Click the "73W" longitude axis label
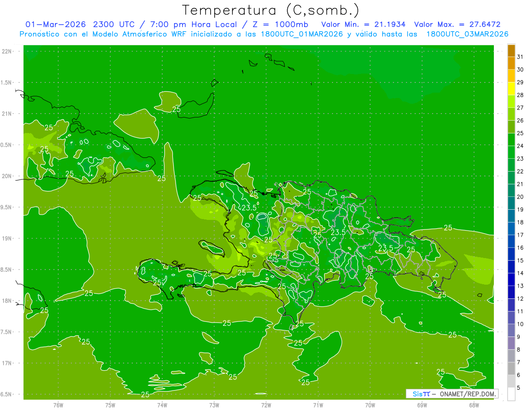Viewport: 532px width, 411px height. click(x=214, y=405)
